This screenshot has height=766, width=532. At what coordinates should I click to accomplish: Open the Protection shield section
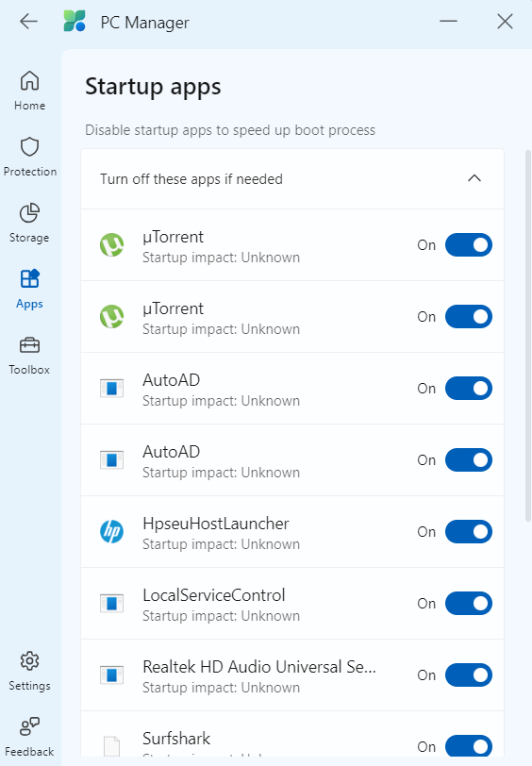(x=30, y=157)
